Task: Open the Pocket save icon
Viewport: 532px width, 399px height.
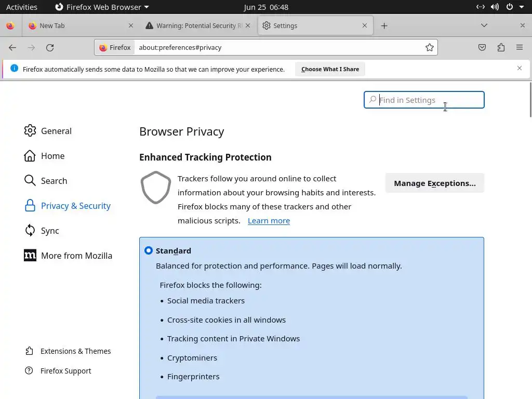Action: 482,47
